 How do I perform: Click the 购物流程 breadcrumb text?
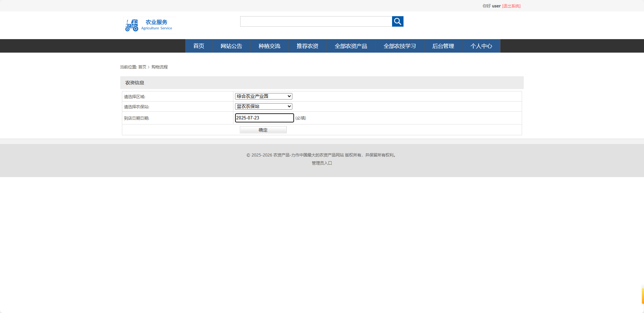(x=160, y=67)
